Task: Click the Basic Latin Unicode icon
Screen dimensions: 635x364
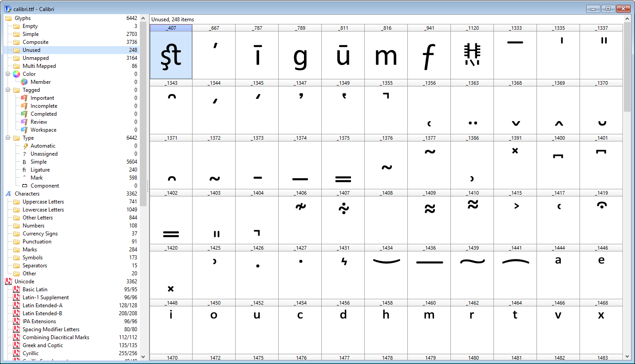Action: click(16, 290)
